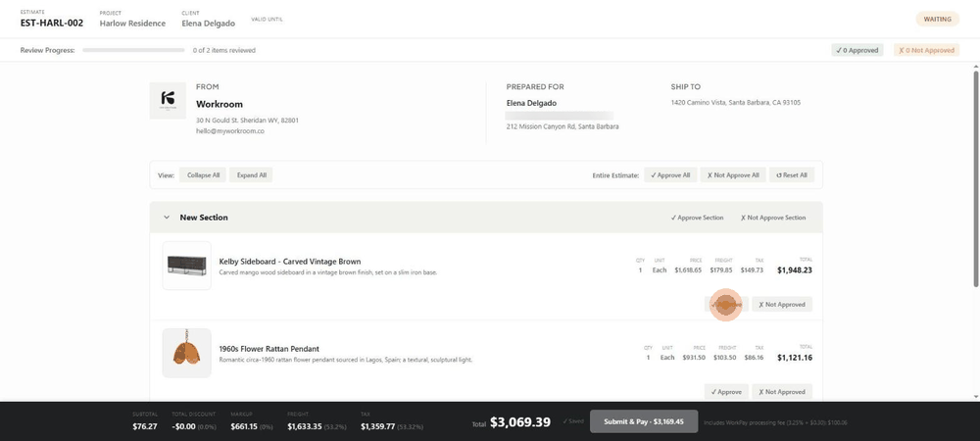Select Not Approve All for estimate
The height and width of the screenshot is (441, 980).
tap(732, 175)
